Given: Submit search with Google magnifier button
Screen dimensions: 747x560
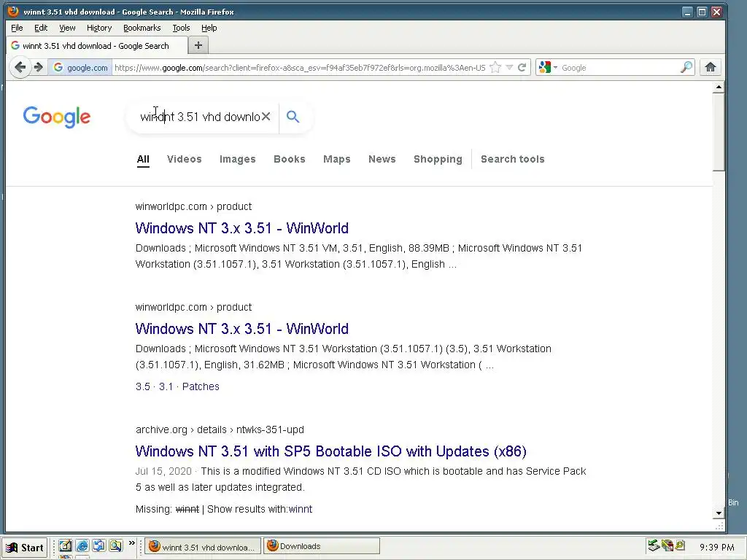Looking at the screenshot, I should tap(293, 116).
